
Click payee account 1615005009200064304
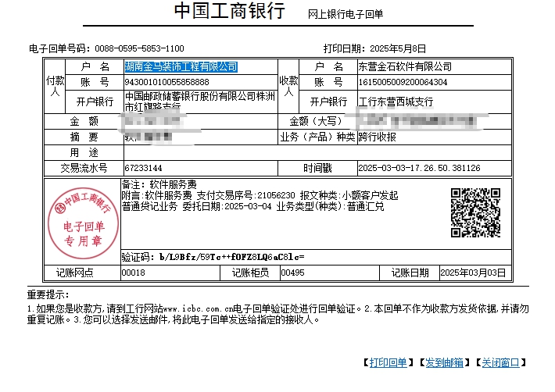click(403, 82)
